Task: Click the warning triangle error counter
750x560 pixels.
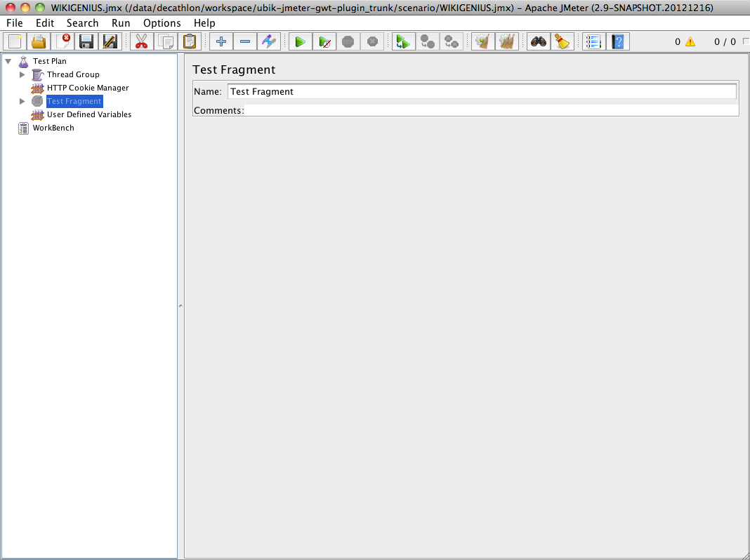Action: [690, 42]
